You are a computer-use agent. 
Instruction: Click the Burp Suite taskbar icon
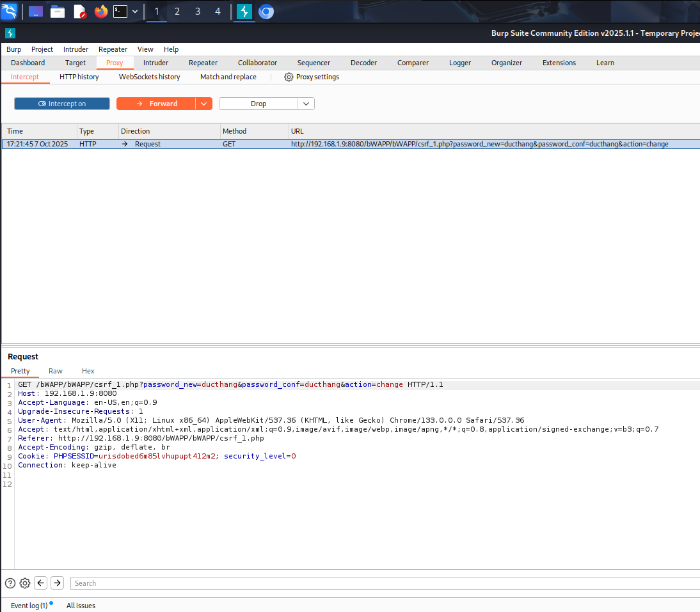[244, 12]
